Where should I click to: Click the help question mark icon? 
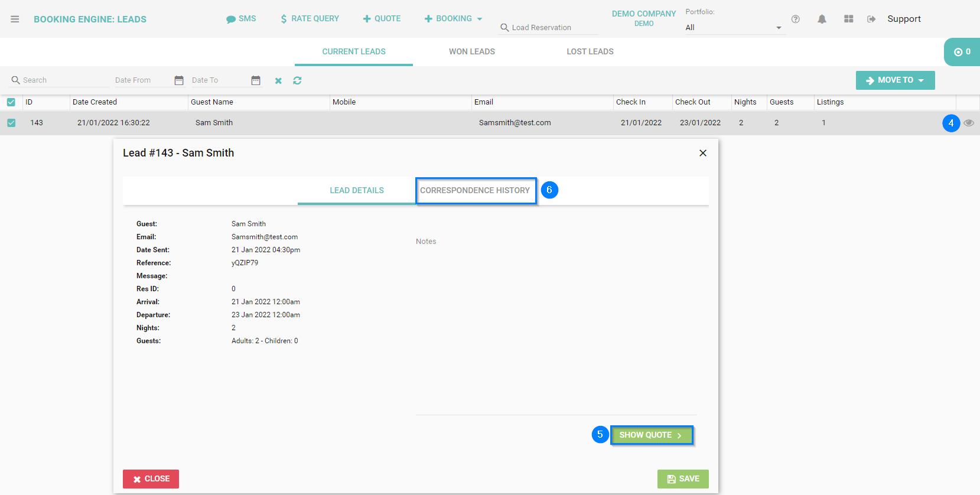(796, 19)
